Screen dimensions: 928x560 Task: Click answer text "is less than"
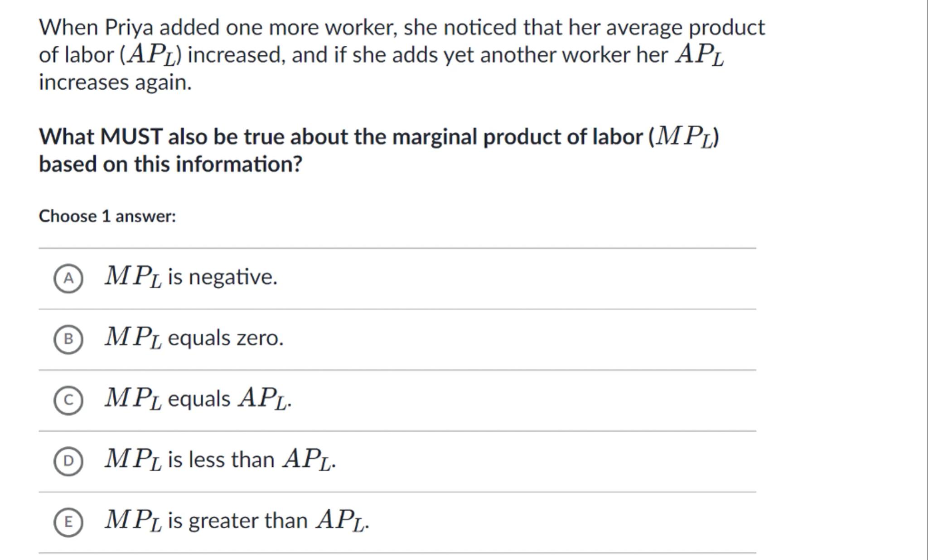point(221,459)
